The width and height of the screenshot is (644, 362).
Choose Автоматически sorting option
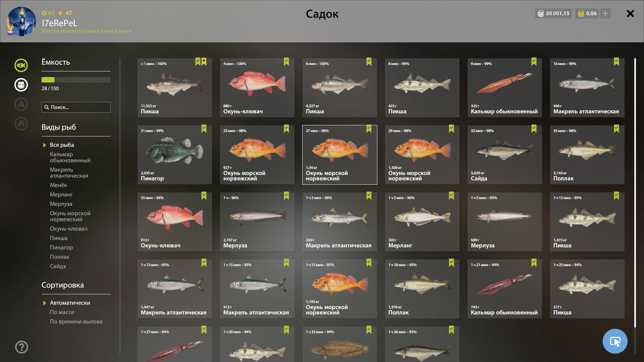click(70, 303)
